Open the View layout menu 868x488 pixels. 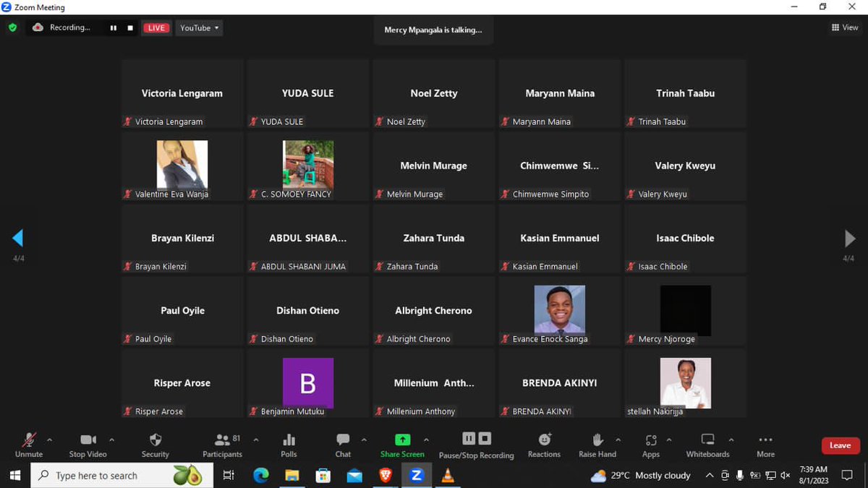pyautogui.click(x=845, y=27)
